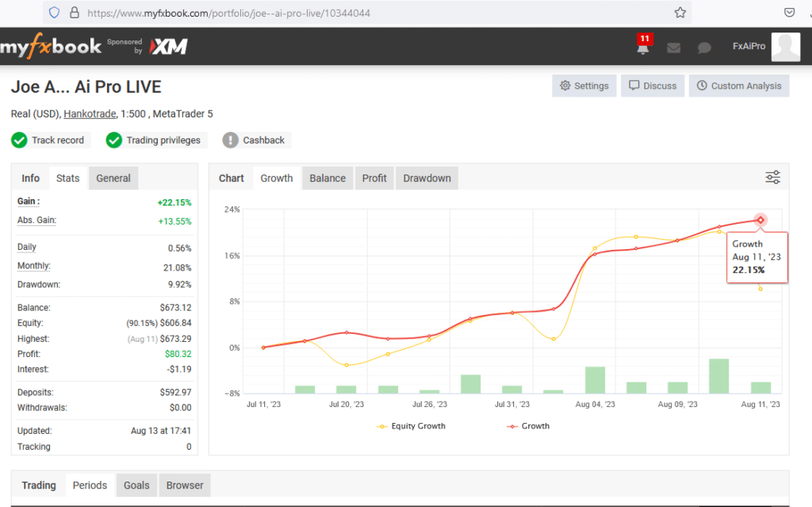The height and width of the screenshot is (507, 812).
Task: Switch to the Balance chart tab
Action: click(x=327, y=179)
